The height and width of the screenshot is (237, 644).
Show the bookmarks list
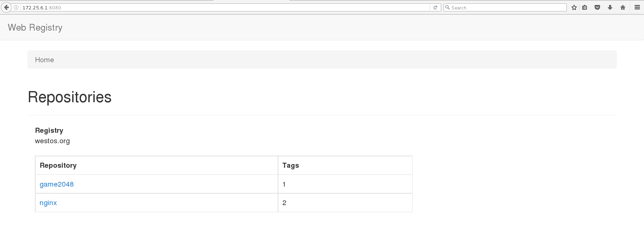click(x=585, y=7)
